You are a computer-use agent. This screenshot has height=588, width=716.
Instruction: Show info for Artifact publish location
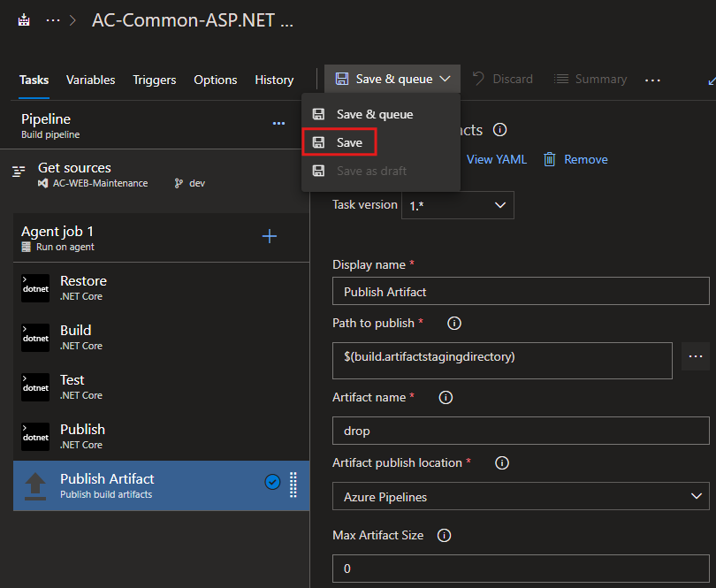coord(502,462)
